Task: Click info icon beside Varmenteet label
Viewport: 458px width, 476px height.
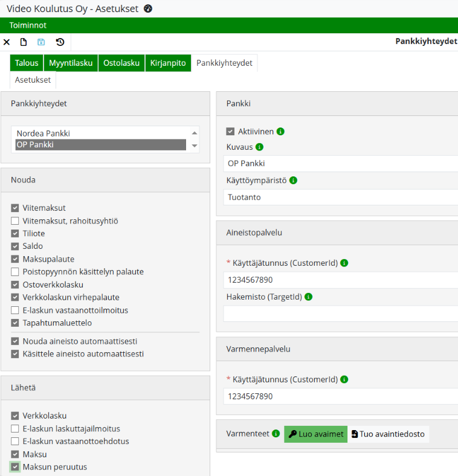Action: coord(276,434)
